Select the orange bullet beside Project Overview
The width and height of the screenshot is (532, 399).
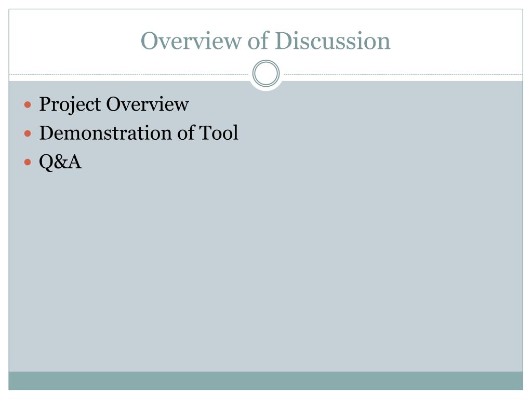[x=28, y=104]
